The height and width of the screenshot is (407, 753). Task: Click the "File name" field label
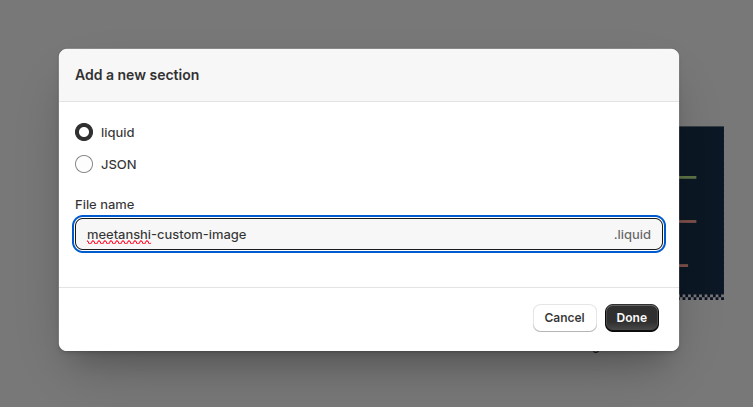tap(105, 205)
